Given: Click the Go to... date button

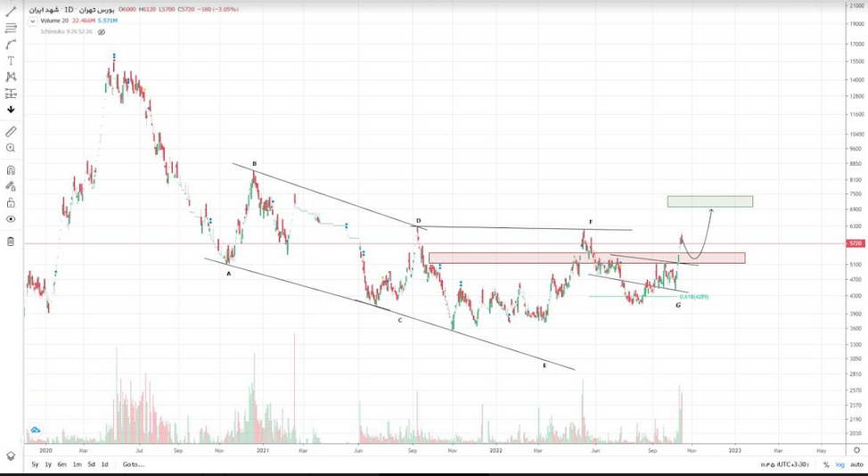Looking at the screenshot, I should click(133, 464).
